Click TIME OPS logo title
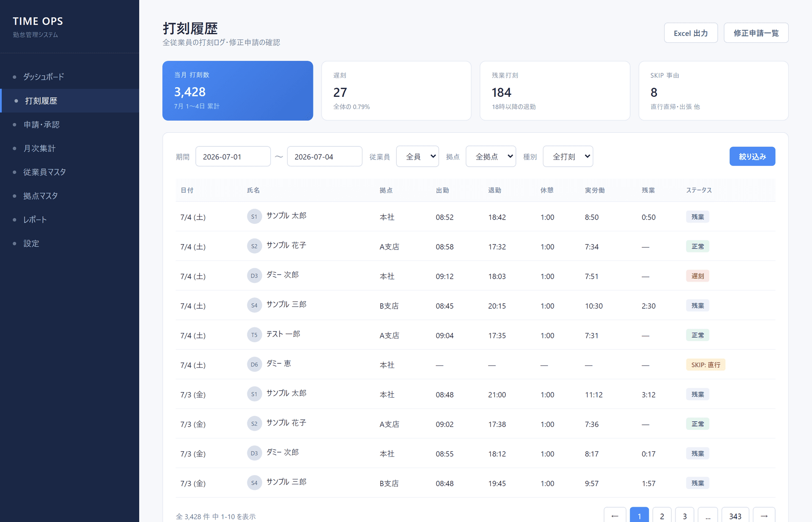Viewport: 812px width, 522px height. pos(38,21)
